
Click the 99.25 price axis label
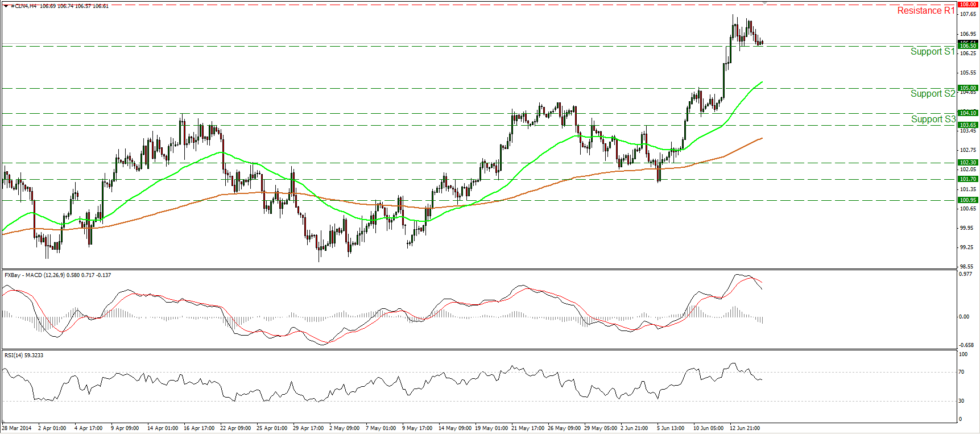click(966, 247)
